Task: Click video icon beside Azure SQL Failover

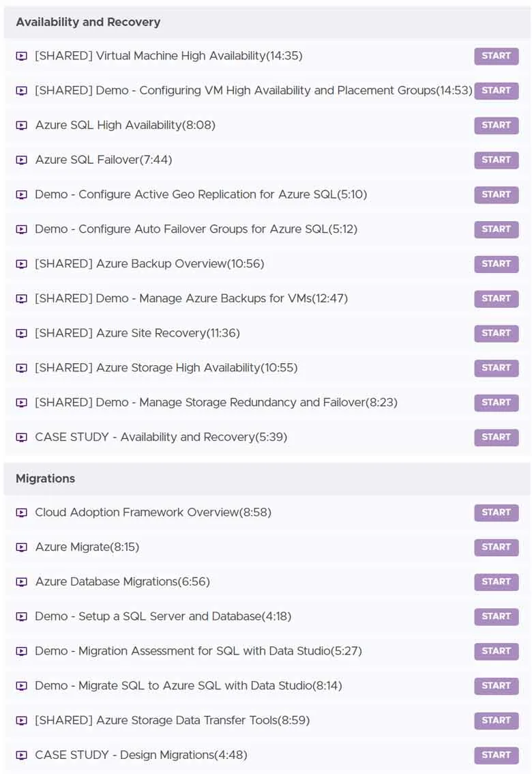Action: (21, 160)
